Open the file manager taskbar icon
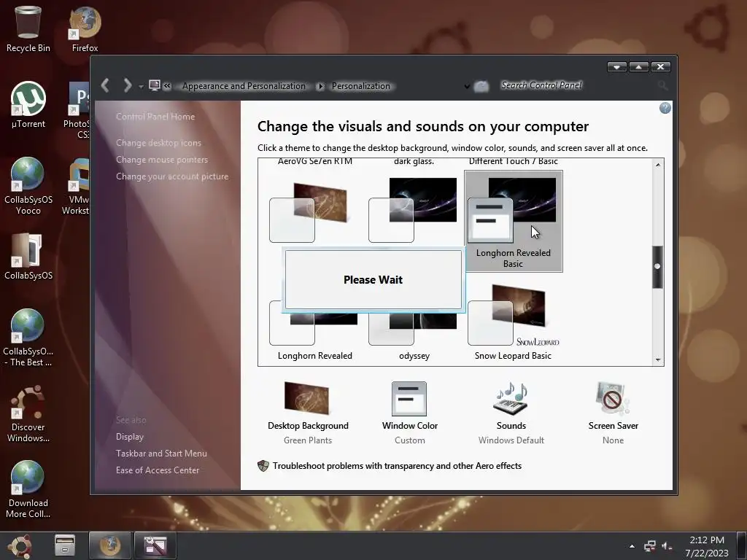The height and width of the screenshot is (560, 747). coord(64,545)
